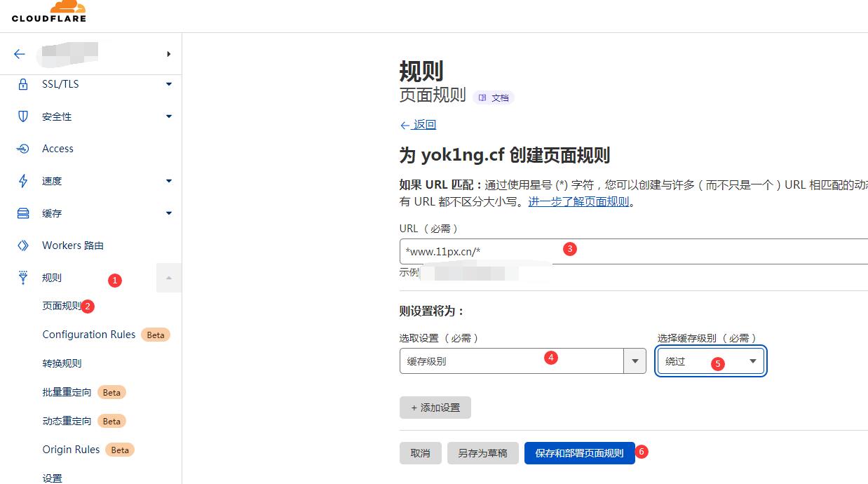Viewport: 868px width, 484px height.
Task: Click the Beta badge beside Configuration Rules
Action: tap(156, 335)
